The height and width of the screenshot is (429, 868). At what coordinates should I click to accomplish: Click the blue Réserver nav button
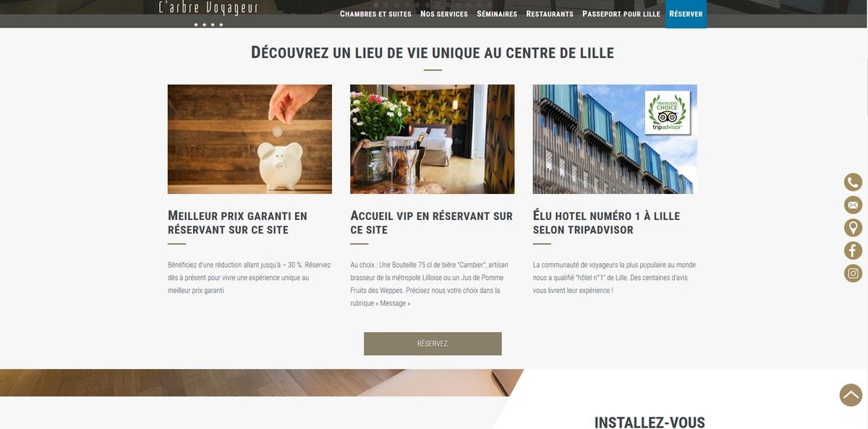(x=686, y=14)
